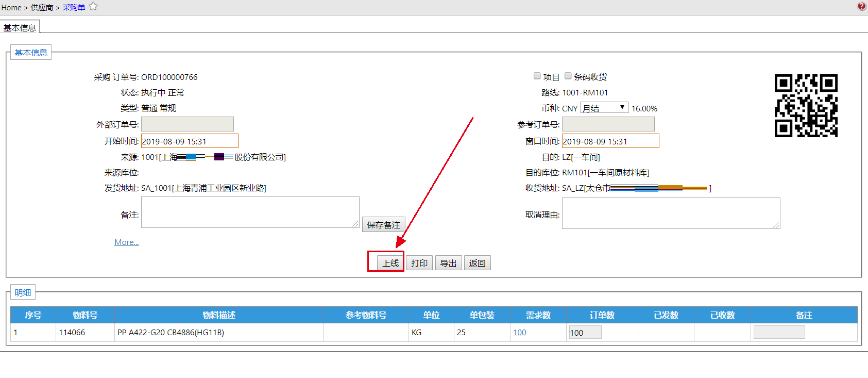This screenshot has width=868, height=378.
Task: Click the 采购单 breadcrumb link
Action: (74, 8)
